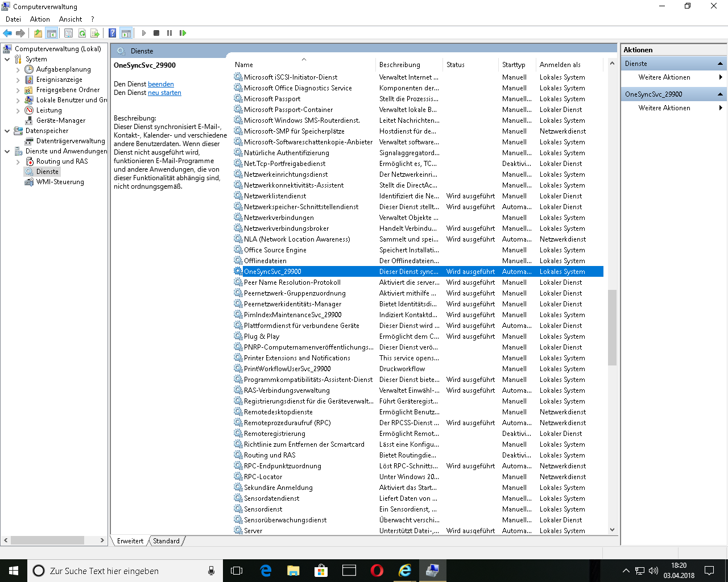Open the Ansicht menu
The height and width of the screenshot is (582, 728).
click(71, 19)
